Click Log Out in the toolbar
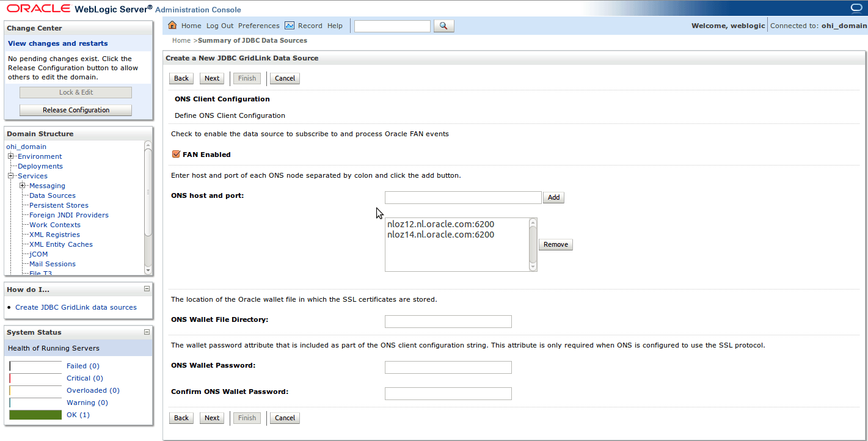Screen dimensions: 868x441 [220, 26]
